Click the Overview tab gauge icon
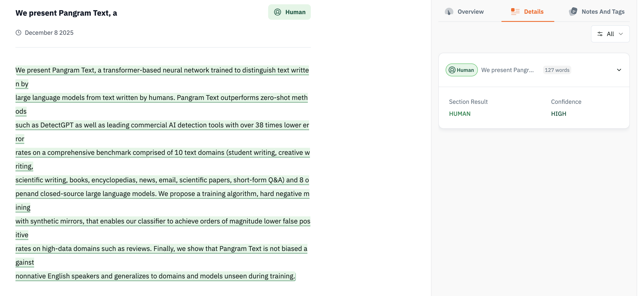This screenshot has height=296, width=644. tap(449, 12)
